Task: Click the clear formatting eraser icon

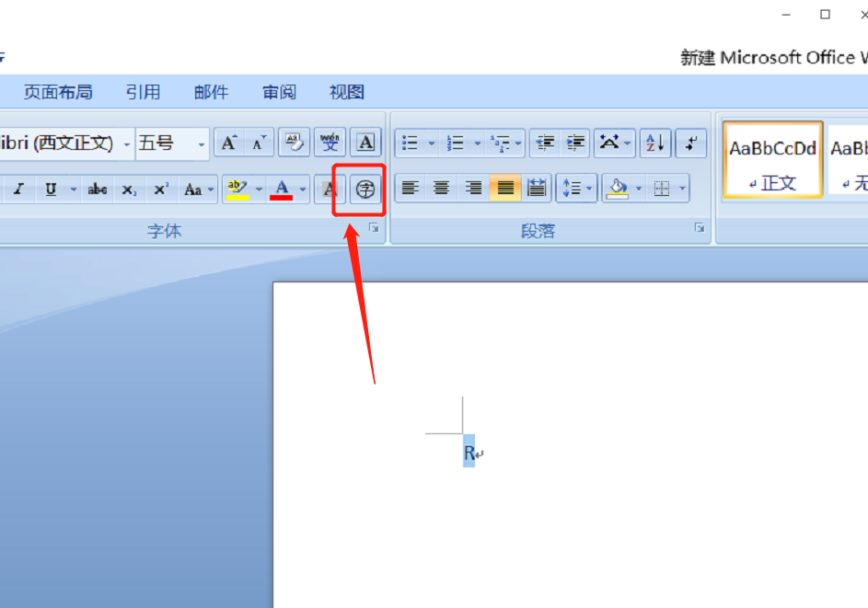Action: [294, 143]
